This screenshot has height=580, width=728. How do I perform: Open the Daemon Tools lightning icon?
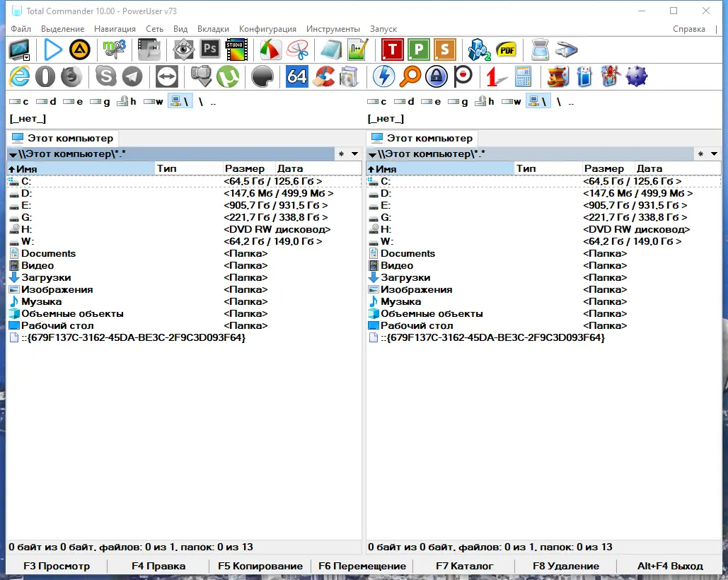point(384,76)
